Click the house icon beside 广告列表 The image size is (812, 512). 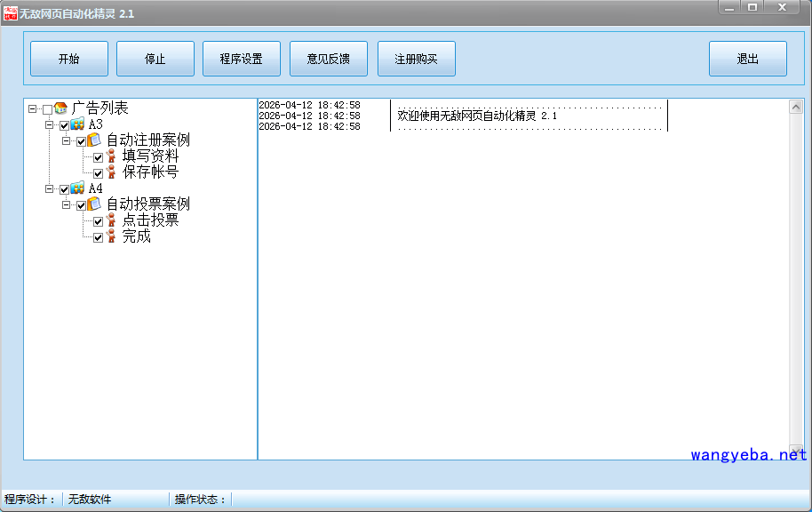click(60, 108)
